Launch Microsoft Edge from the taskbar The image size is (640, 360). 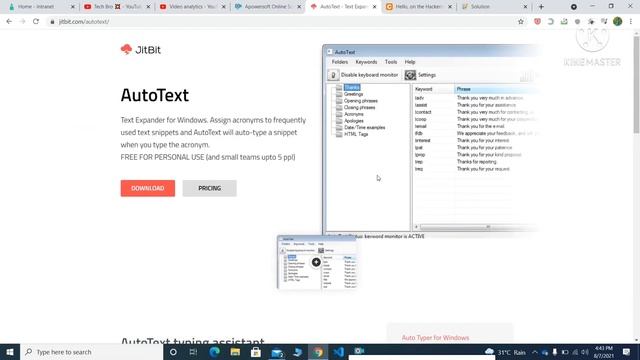(x=215, y=352)
